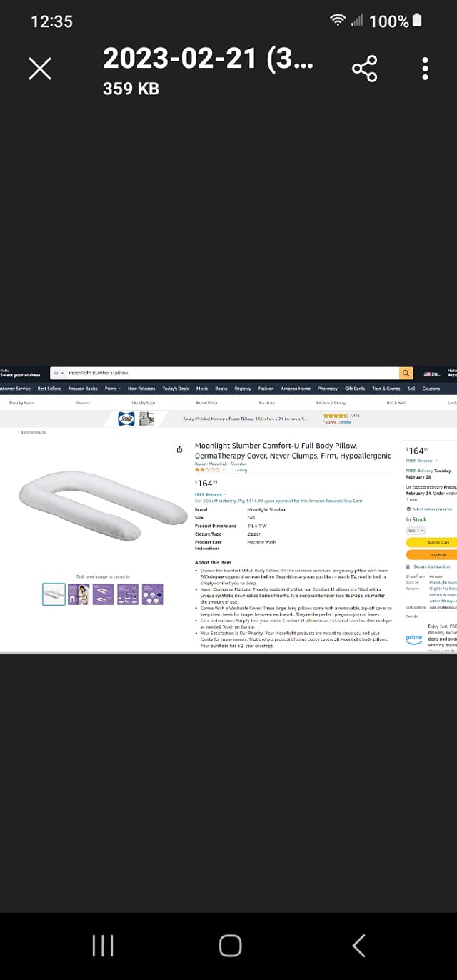
Task: Follow the Back to results link
Action: click(x=32, y=432)
